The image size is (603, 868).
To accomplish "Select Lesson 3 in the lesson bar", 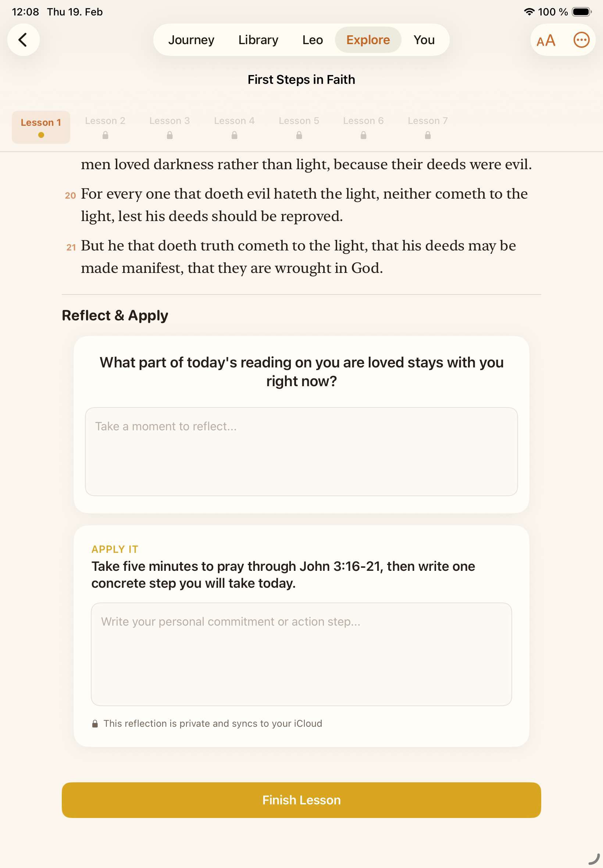I will (170, 121).
